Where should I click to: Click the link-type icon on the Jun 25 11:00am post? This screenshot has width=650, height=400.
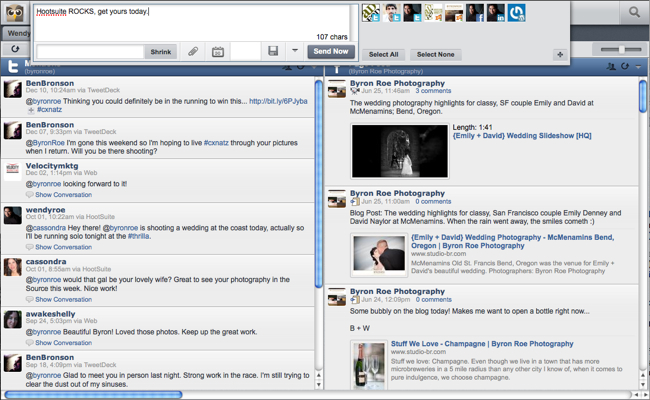click(x=355, y=201)
